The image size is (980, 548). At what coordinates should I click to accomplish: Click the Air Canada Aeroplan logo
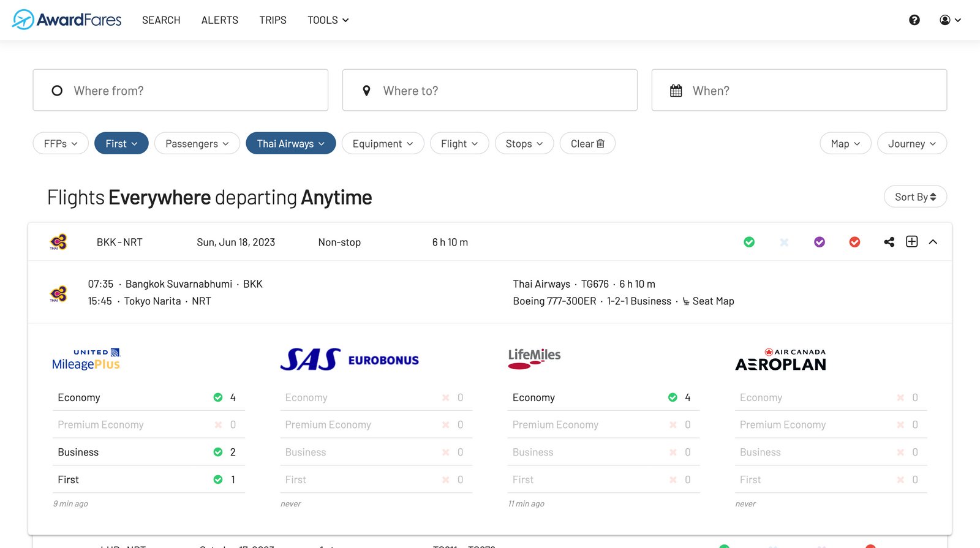(x=781, y=360)
